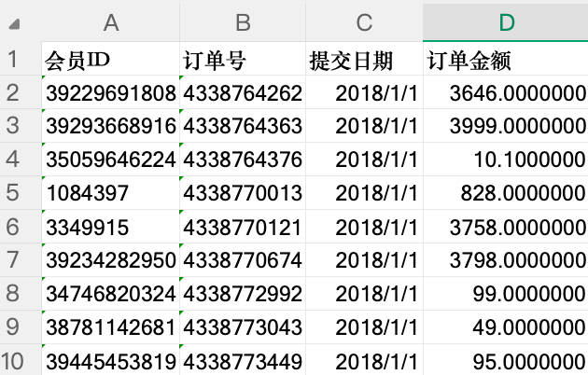Select order number cell 4338764262

point(243,92)
